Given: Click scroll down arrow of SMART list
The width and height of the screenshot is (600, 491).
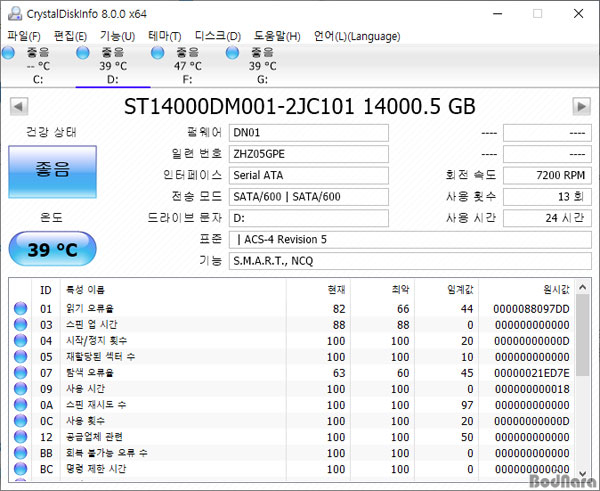Looking at the screenshot, I should tap(583, 473).
